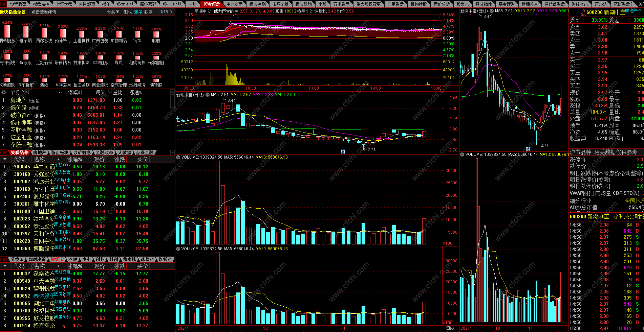Screen dimensions: 644x332
Task: Click the red R marker on the 招商积余 row
Action: (64, 326)
